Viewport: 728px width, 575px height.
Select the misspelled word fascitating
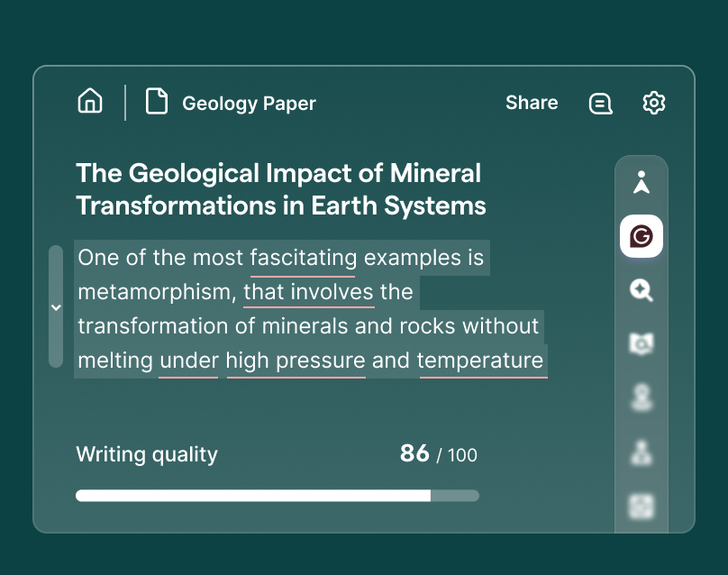[304, 258]
